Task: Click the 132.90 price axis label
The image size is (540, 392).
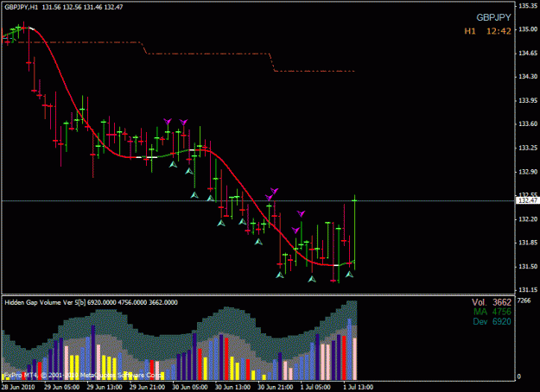Action: coord(528,172)
